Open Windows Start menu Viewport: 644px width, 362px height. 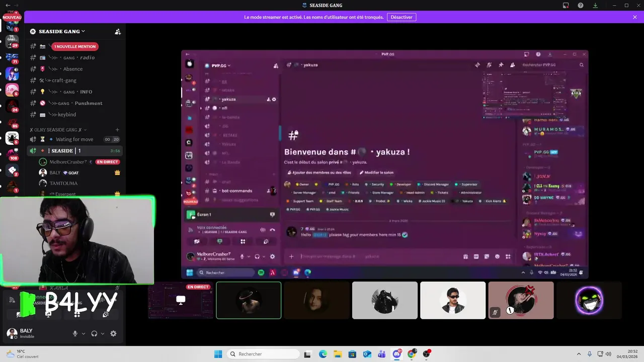[x=218, y=354]
